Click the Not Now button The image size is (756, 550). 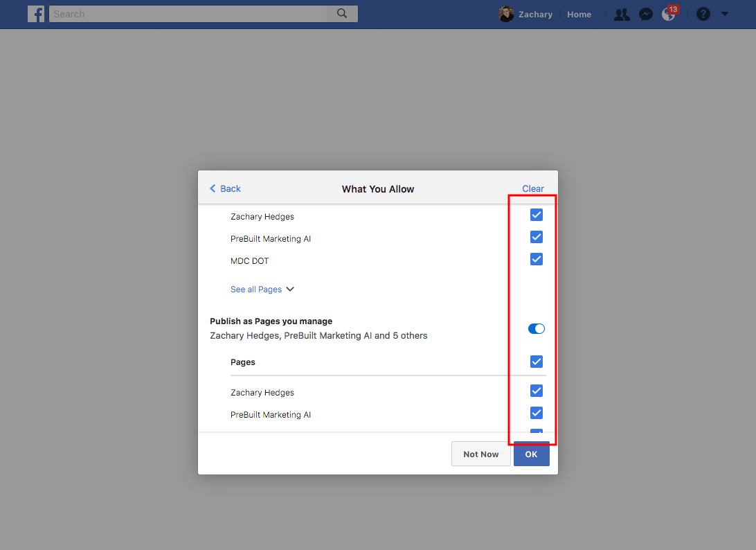tap(480, 454)
